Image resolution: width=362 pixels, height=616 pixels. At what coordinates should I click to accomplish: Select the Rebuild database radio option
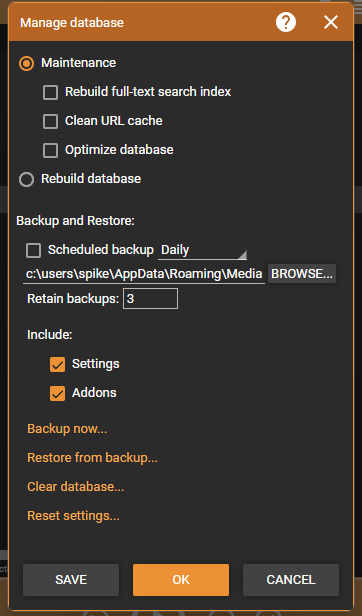click(x=27, y=179)
